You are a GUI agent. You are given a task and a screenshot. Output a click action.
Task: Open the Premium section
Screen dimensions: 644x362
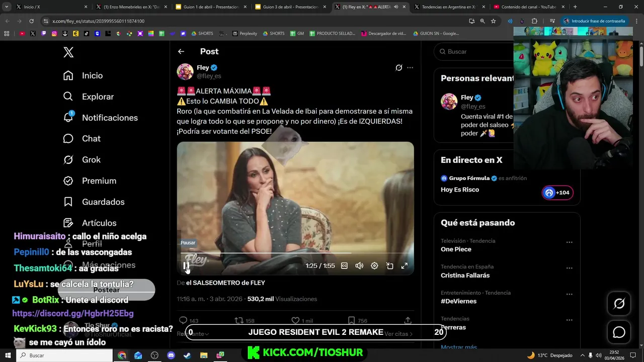point(90,180)
